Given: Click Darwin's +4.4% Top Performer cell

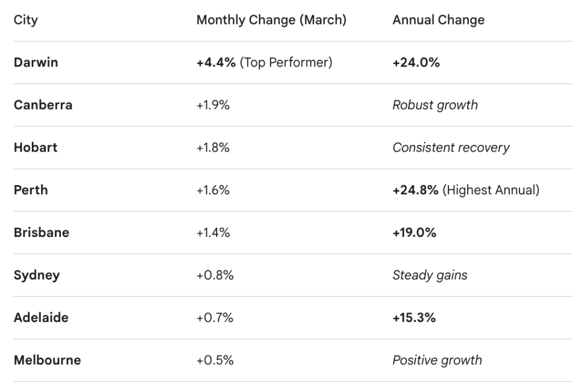Looking at the screenshot, I should tap(264, 62).
